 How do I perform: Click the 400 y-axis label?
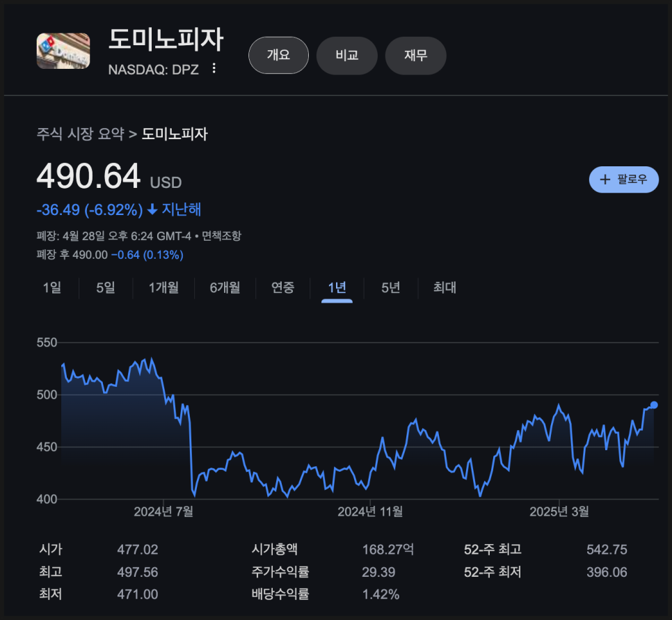(x=47, y=499)
